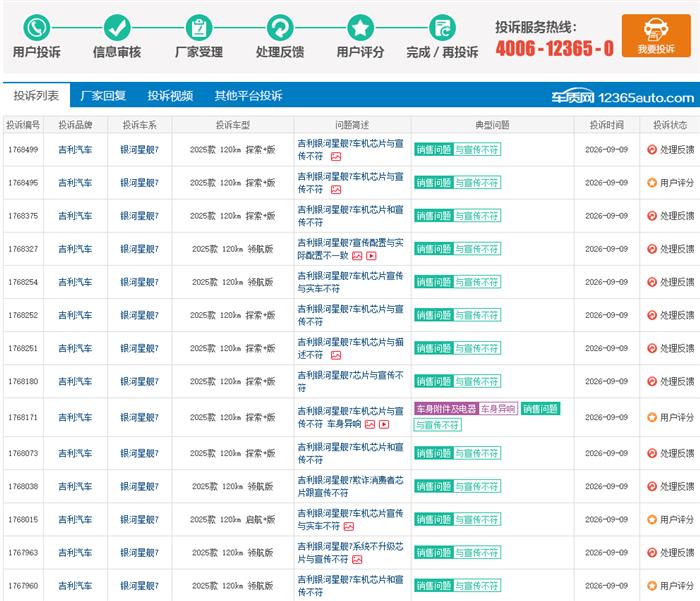Click the 信息审核 checkmark icon
This screenshot has height=601, width=700.
(x=117, y=28)
